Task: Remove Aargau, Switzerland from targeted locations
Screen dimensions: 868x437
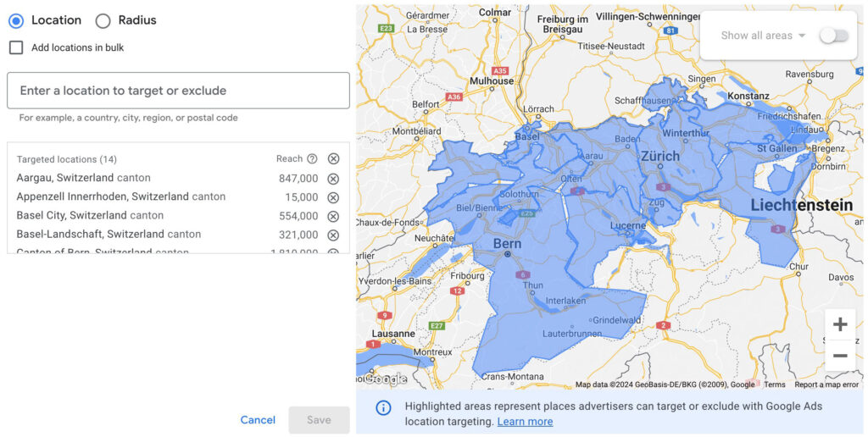Action: [332, 179]
